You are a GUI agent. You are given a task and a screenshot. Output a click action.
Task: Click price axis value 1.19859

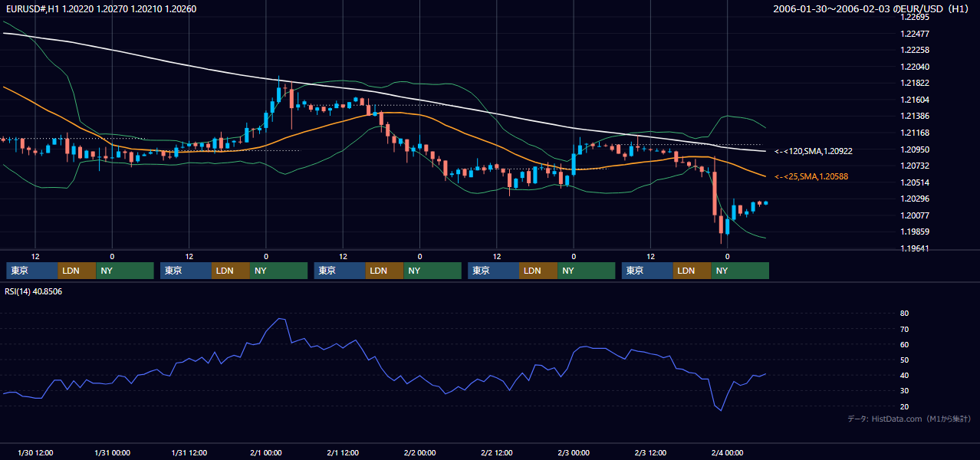click(x=915, y=232)
